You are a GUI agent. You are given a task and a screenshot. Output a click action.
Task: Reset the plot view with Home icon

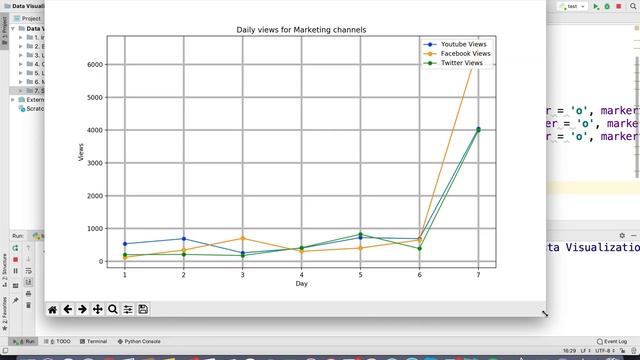[x=53, y=309]
